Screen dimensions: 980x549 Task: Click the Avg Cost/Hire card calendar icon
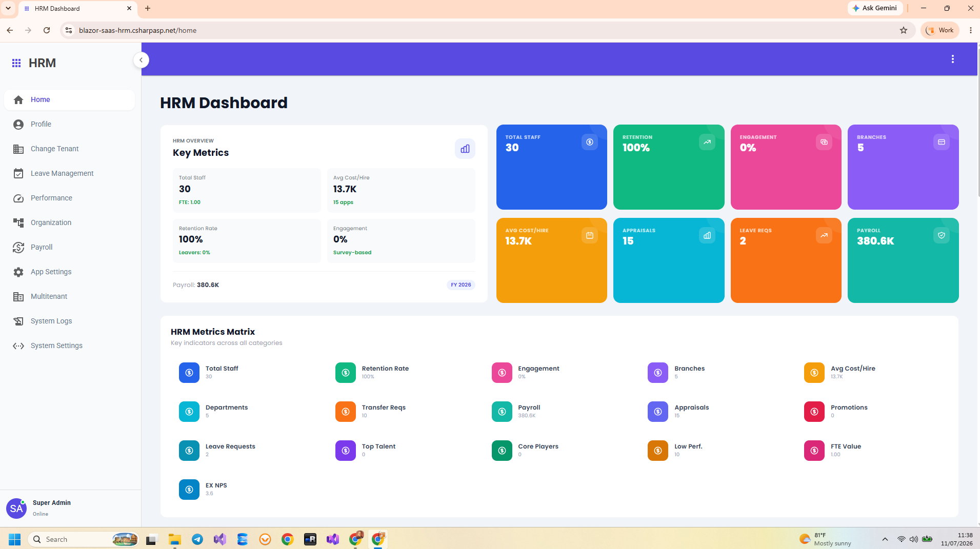590,235
